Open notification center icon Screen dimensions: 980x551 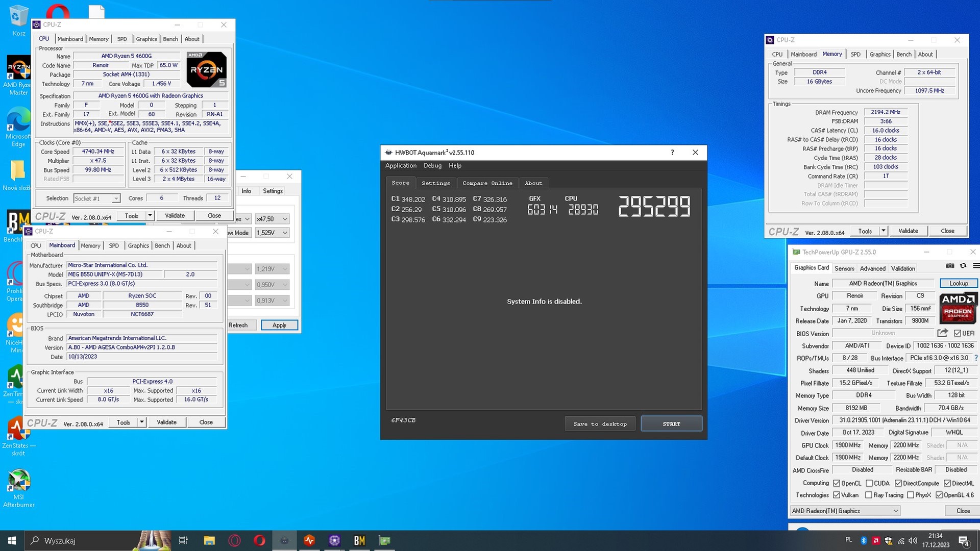pos(964,541)
